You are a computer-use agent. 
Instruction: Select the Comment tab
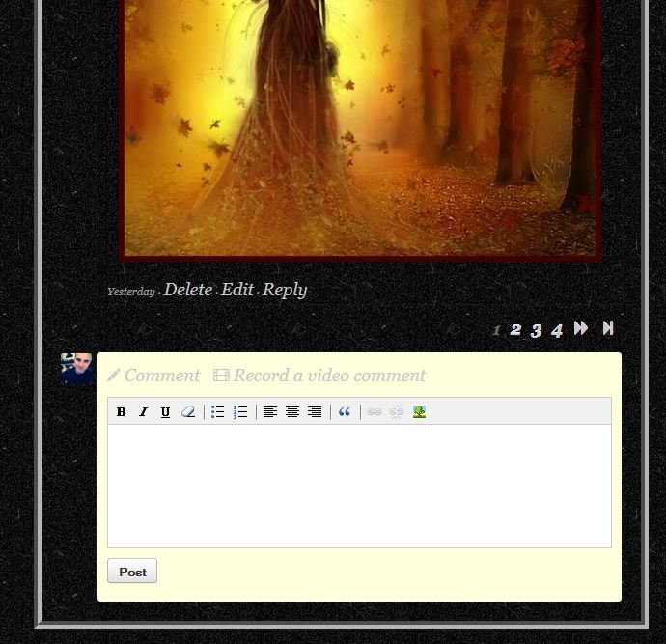(x=153, y=375)
